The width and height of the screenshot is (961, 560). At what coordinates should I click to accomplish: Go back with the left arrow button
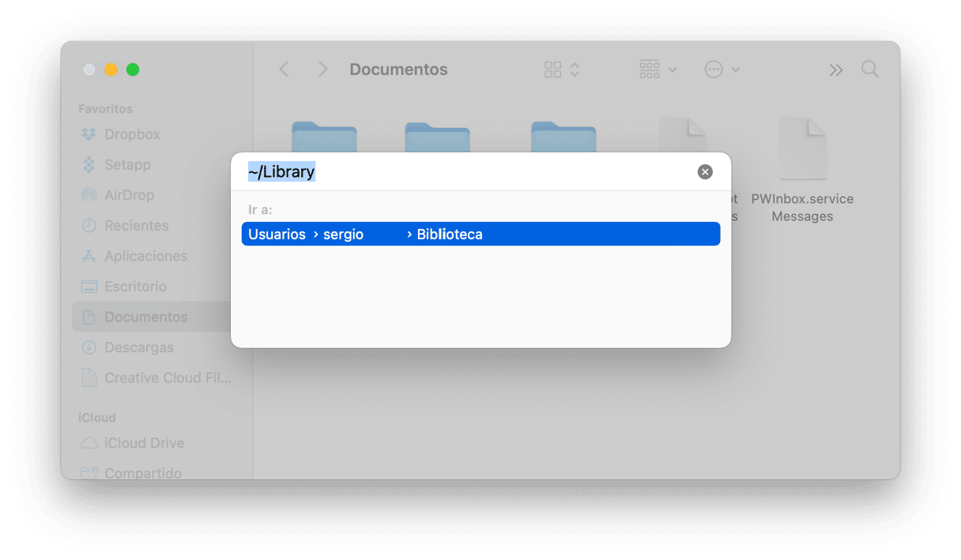[284, 70]
